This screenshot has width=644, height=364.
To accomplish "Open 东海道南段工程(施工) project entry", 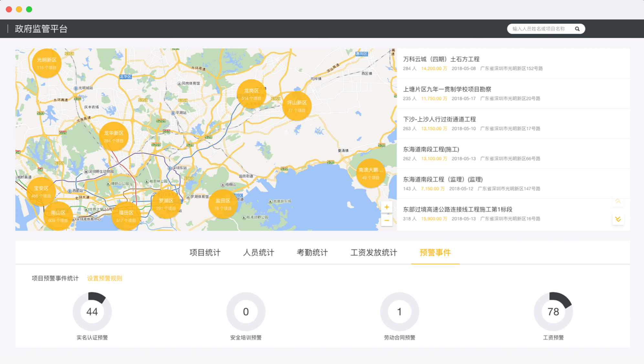I will 431,149.
